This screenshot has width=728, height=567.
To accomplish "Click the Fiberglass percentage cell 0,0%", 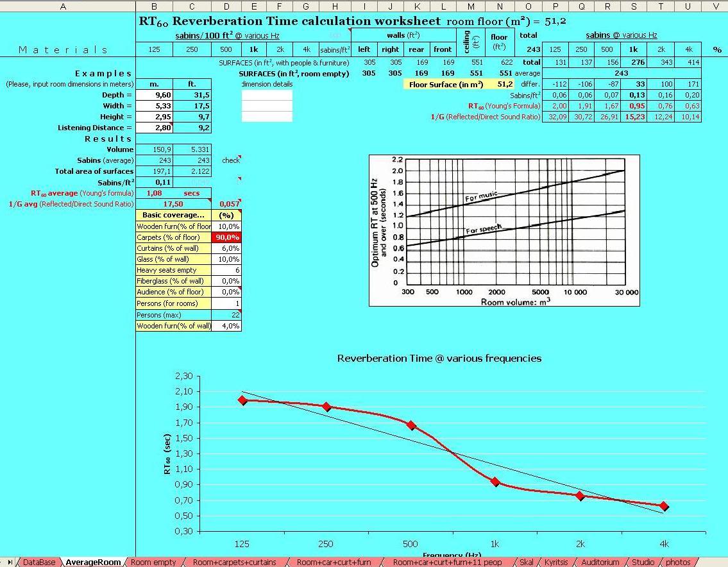I will click(x=226, y=281).
